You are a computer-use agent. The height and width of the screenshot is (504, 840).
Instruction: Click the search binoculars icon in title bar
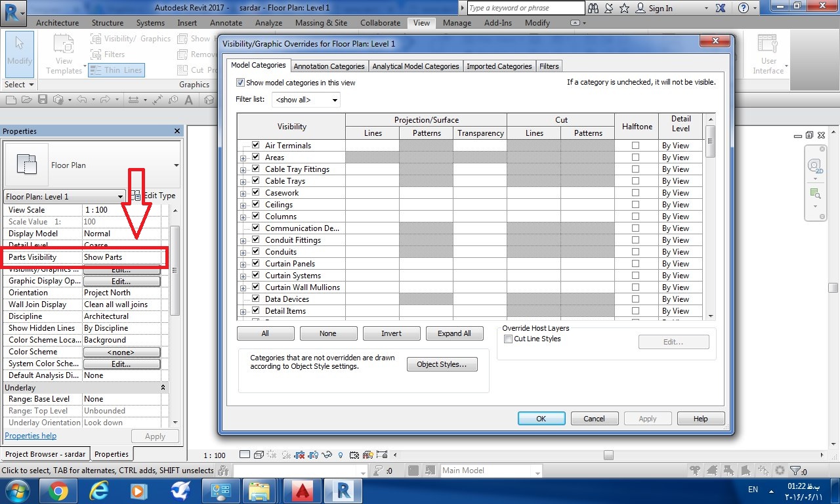coord(593,8)
